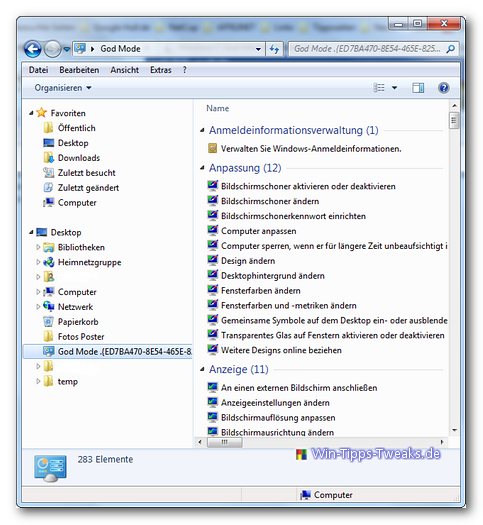
Task: Open Bildschirmausrichtung ändern
Action: click(x=277, y=432)
